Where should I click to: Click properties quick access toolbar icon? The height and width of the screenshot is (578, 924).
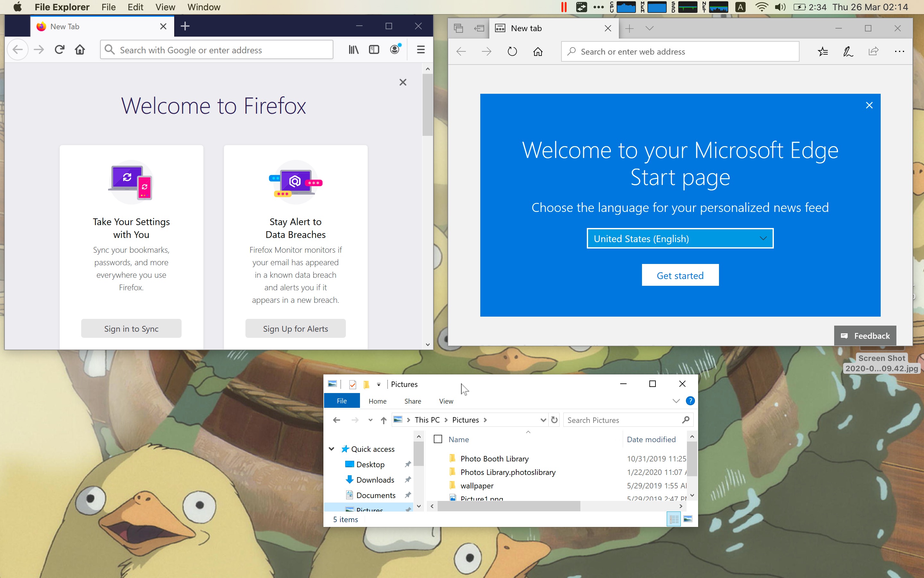pos(352,384)
